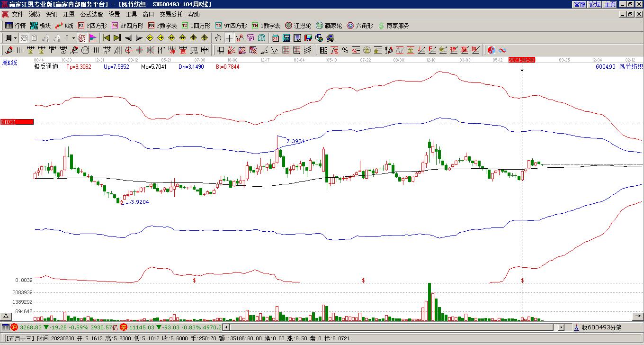The height and width of the screenshot is (345, 644).
Task: Toggle the red 权 adjustment button
Action: 82,38
